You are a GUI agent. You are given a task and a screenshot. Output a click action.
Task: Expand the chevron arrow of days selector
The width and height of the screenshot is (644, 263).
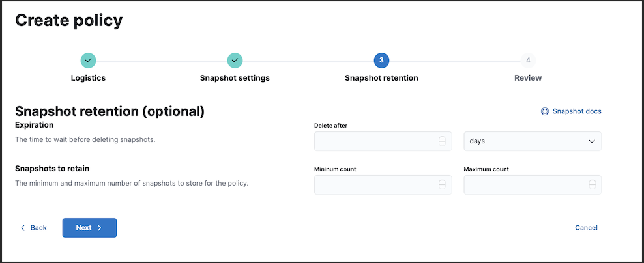[591, 141]
